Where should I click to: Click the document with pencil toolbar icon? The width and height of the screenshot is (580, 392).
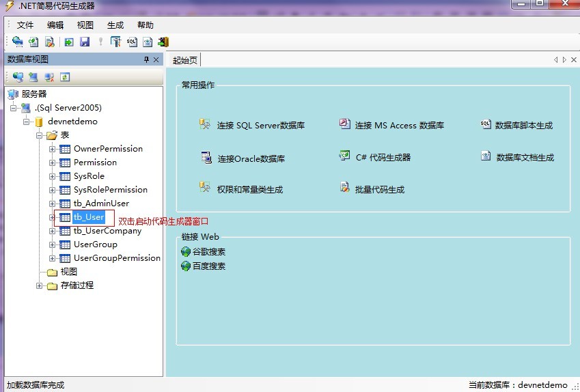[49, 42]
